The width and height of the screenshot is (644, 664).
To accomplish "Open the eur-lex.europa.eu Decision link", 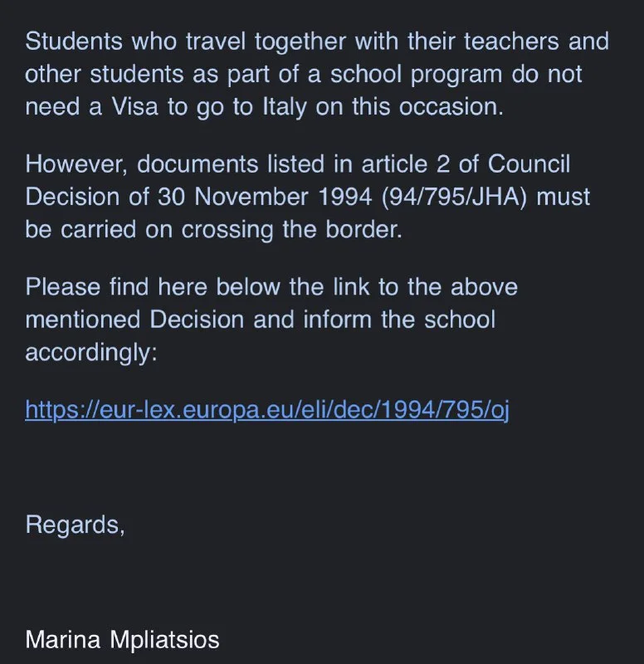I will [x=267, y=409].
